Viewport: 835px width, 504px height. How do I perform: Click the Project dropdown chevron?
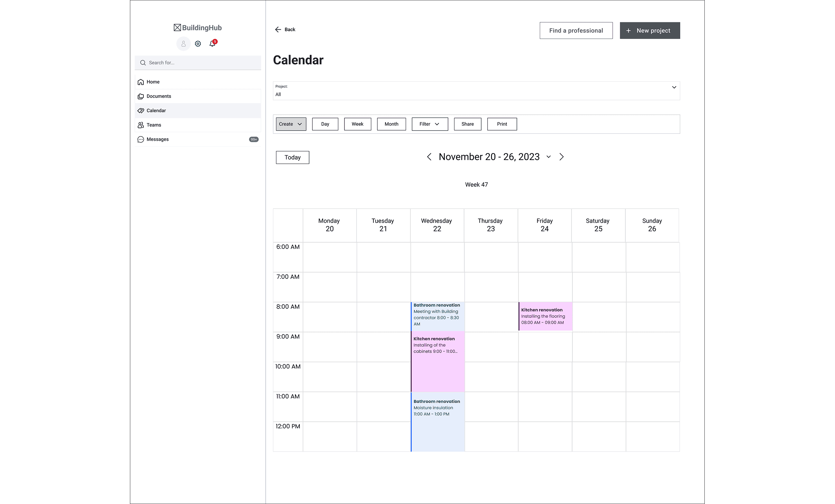click(x=674, y=87)
